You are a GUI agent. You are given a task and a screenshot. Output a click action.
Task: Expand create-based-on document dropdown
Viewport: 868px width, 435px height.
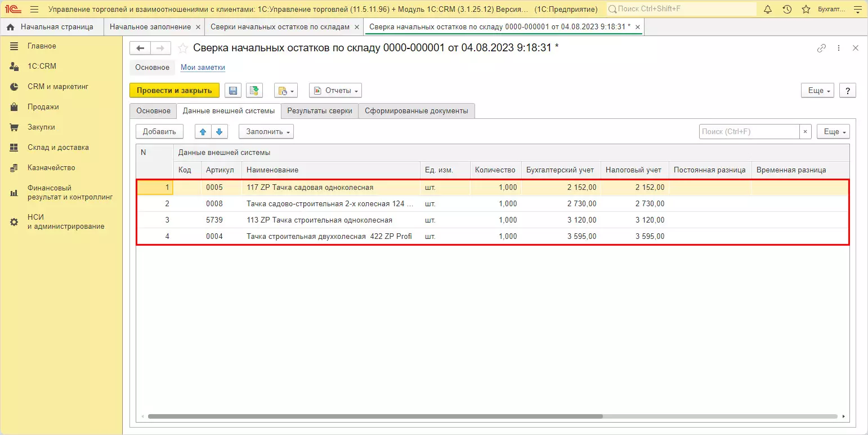285,91
